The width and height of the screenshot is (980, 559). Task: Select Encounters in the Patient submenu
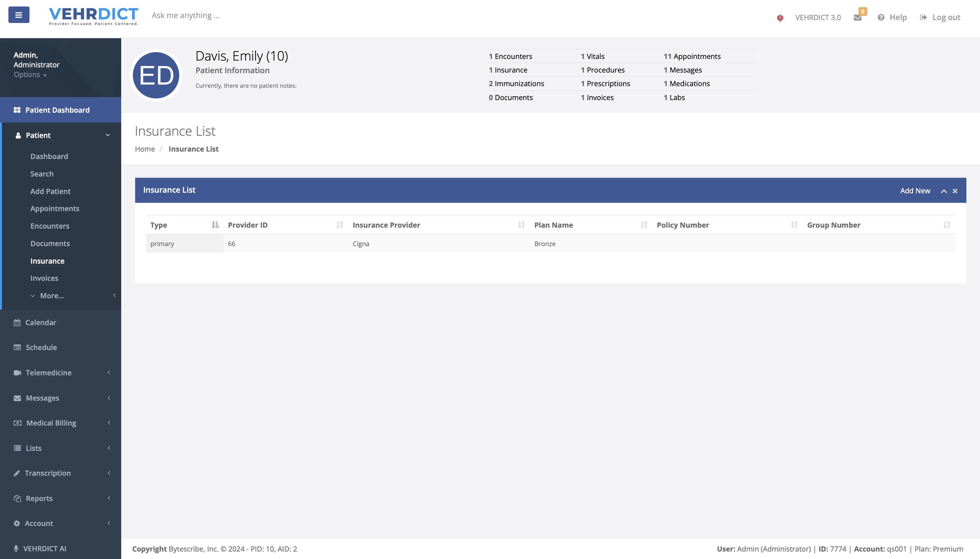[x=50, y=226]
